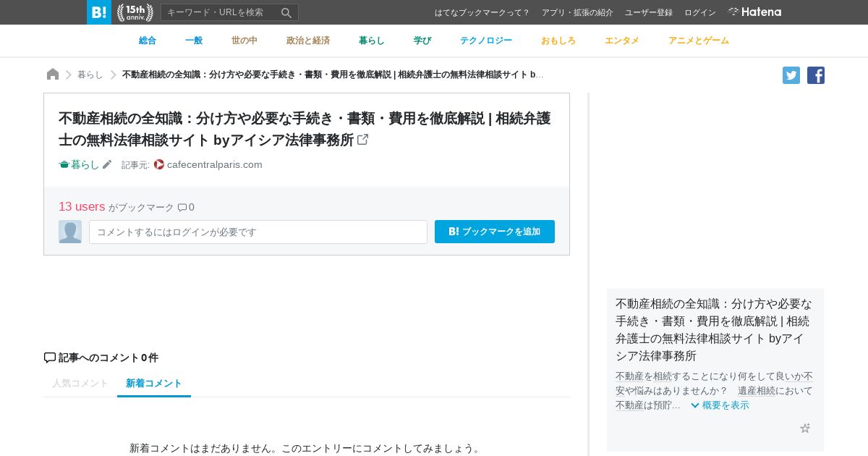Screen dimensions: 868x456
Task: Open the 世の中 category tab
Action: click(244, 41)
